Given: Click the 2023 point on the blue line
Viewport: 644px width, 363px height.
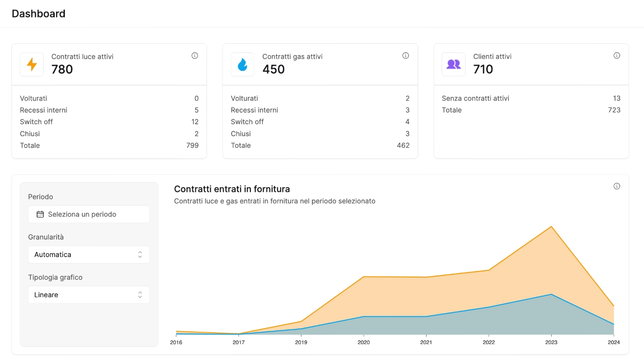Looking at the screenshot, I should (551, 294).
